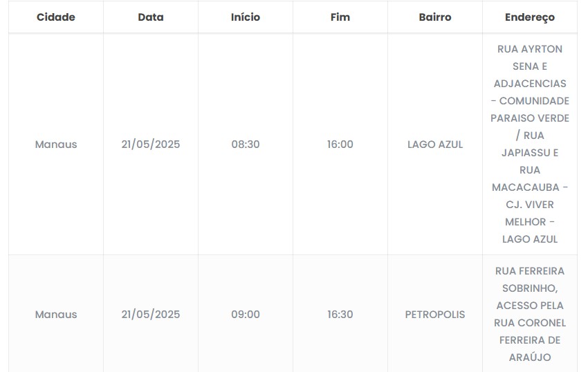Click the 'RUA FERREIRA SOBRINHO' address text
Screen dimensions: 588x372
pyautogui.click(x=530, y=279)
